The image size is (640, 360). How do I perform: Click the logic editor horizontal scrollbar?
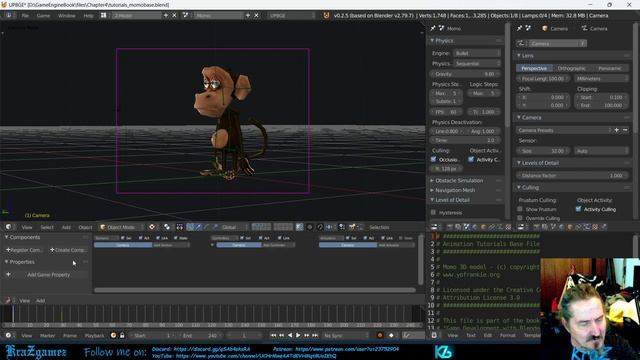pos(255,290)
